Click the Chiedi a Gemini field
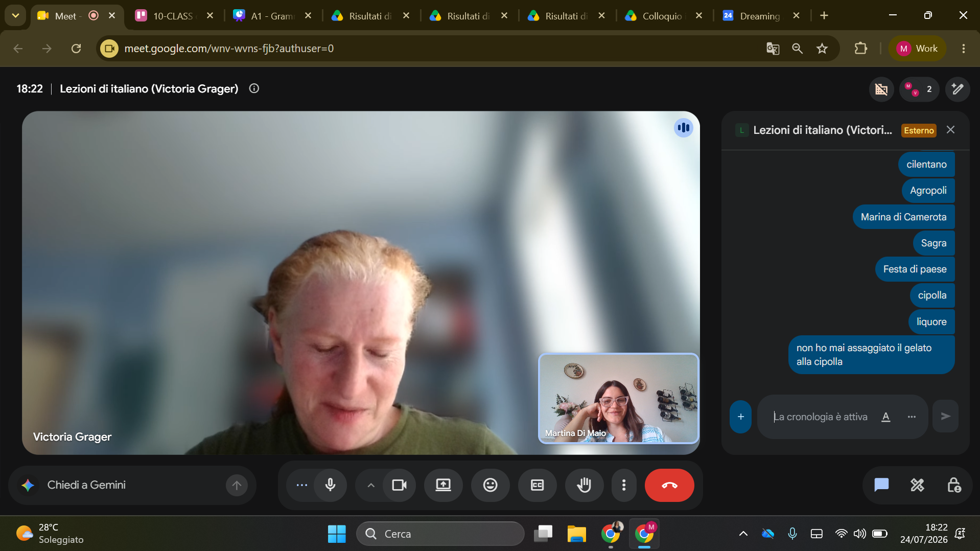 pos(133,485)
